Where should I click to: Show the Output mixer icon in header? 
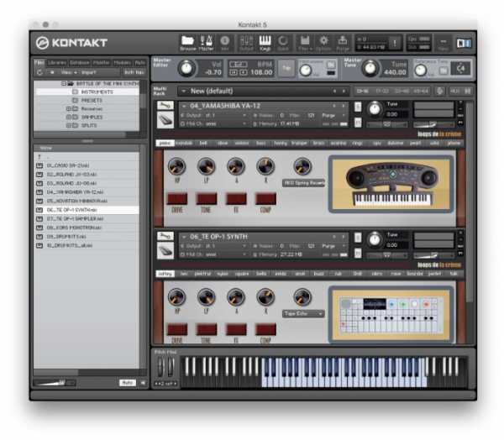coord(246,43)
